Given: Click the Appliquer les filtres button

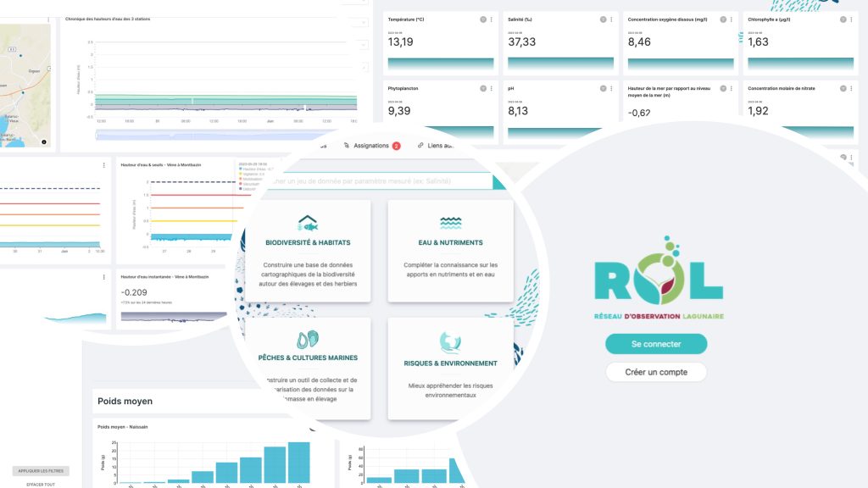Looking at the screenshot, I should 41,471.
